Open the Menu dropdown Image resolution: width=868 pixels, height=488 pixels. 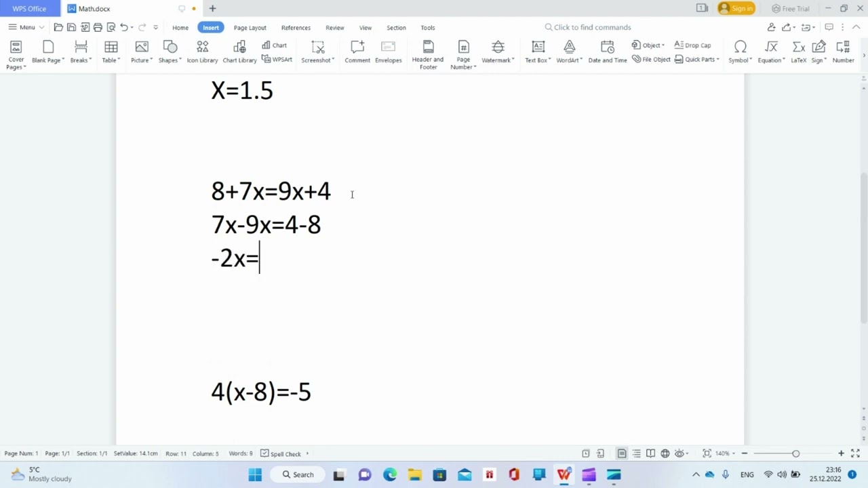click(26, 27)
